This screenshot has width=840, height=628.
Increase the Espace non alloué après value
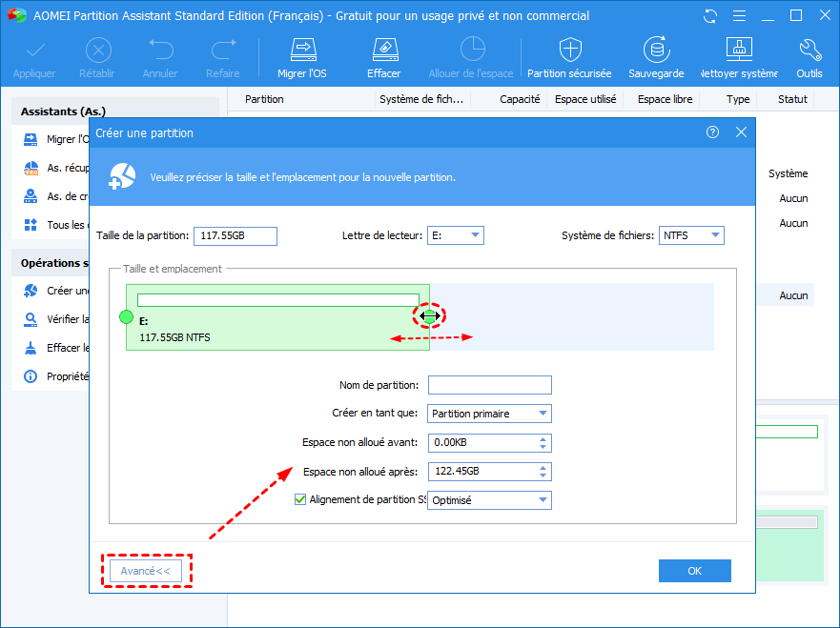click(x=543, y=467)
